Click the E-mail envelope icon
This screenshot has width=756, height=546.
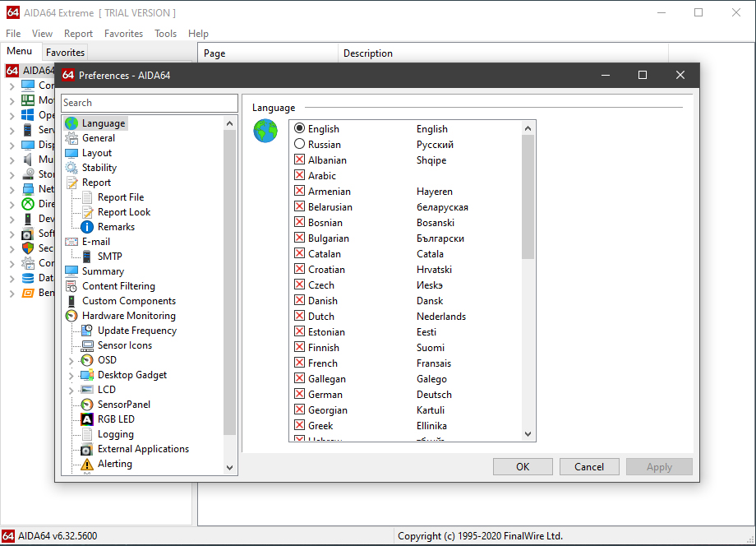(71, 242)
